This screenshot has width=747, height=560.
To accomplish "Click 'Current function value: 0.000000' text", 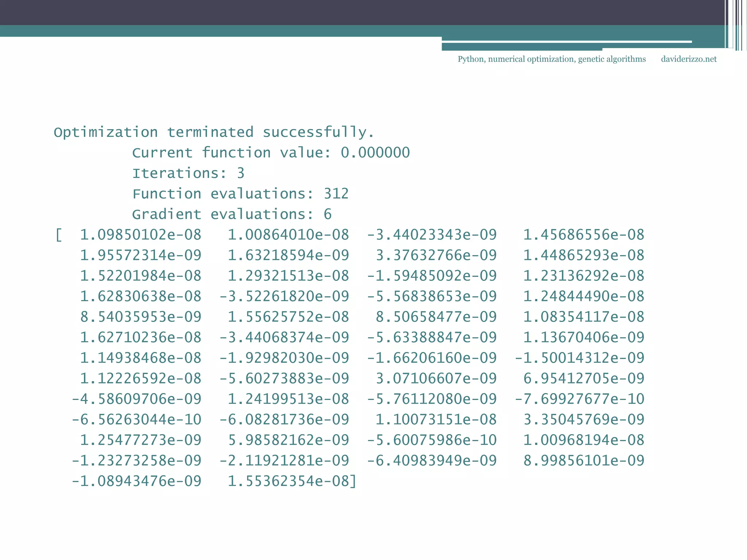I will (271, 153).
